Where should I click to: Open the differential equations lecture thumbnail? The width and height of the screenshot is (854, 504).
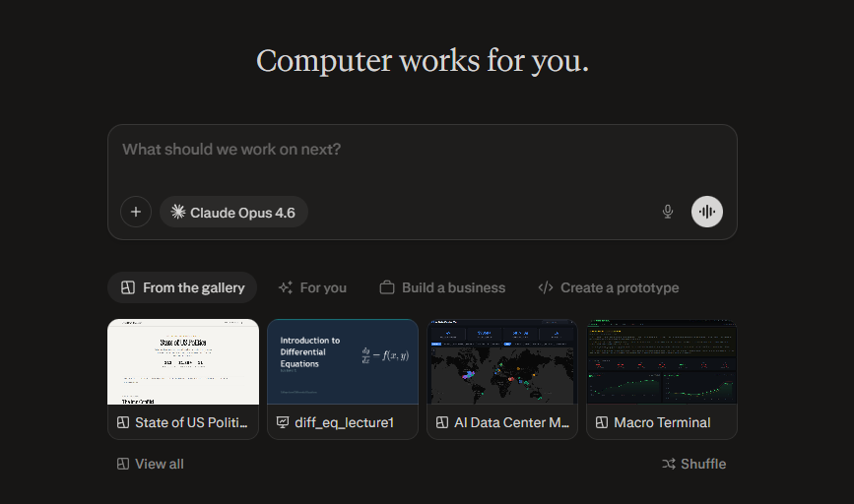pos(343,361)
